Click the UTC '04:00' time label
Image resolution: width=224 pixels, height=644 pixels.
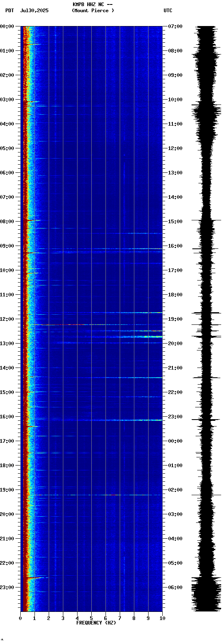[175, 539]
